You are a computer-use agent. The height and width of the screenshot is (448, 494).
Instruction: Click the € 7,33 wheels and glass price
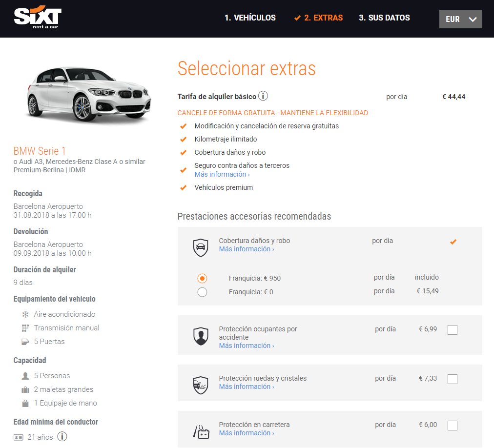(x=428, y=378)
